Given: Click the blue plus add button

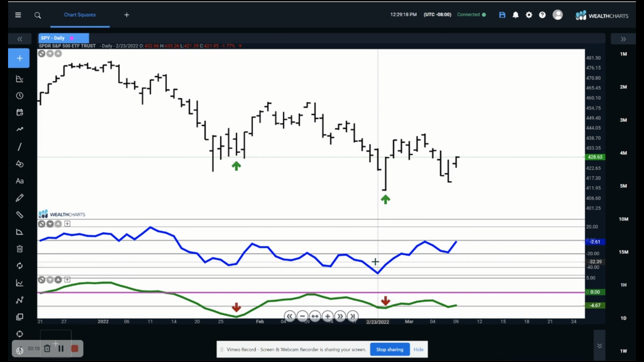Looking at the screenshot, I should (x=19, y=58).
